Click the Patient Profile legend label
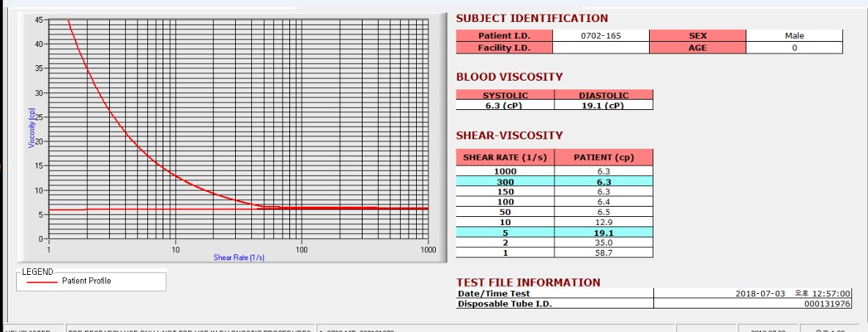868x332 pixels. coord(86,281)
